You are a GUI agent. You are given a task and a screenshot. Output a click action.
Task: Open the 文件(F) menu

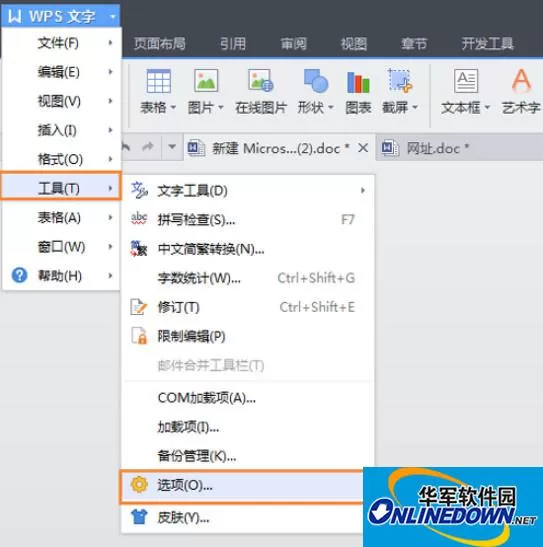point(61,43)
